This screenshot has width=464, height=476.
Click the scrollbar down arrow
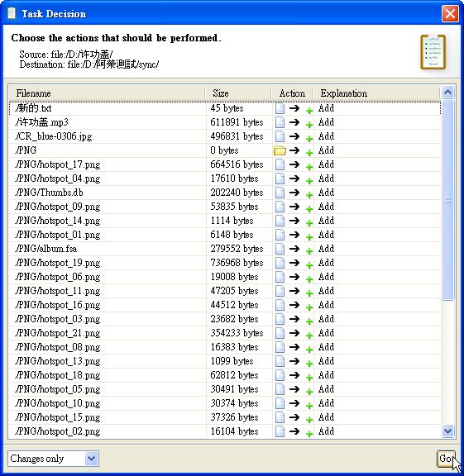point(448,431)
